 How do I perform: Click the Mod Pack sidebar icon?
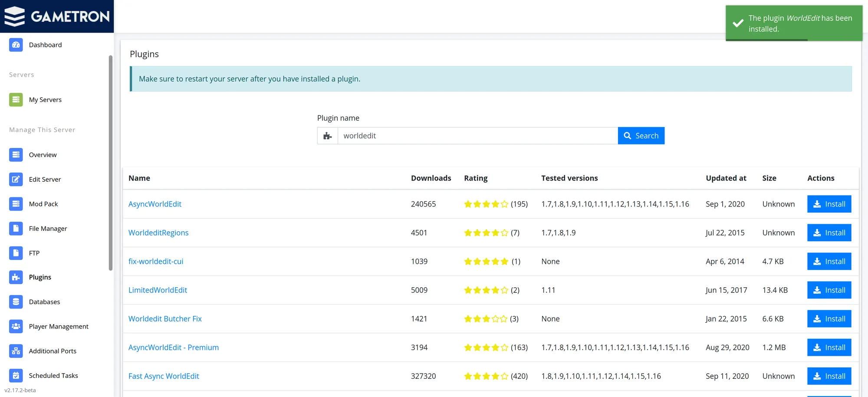click(16, 204)
